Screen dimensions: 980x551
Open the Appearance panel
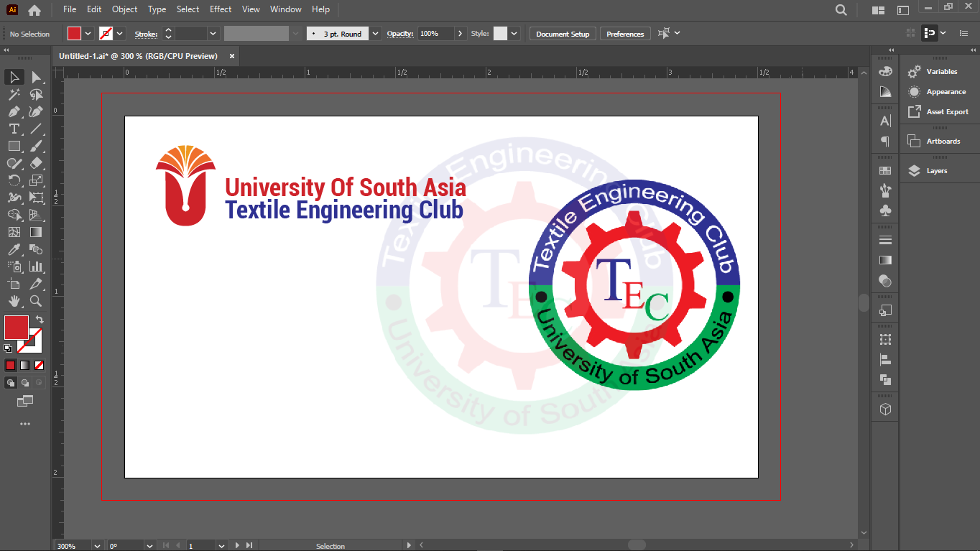(x=937, y=92)
